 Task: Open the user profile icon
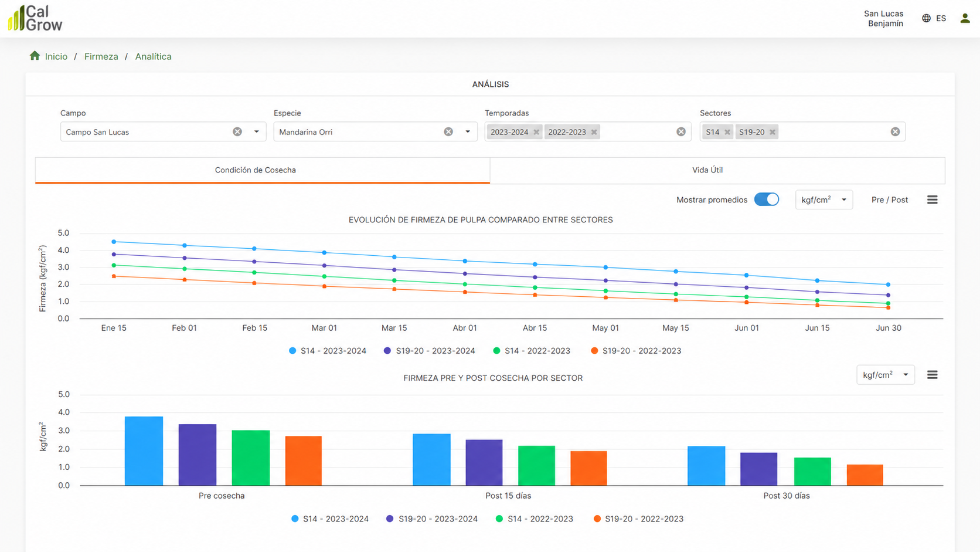click(x=965, y=19)
